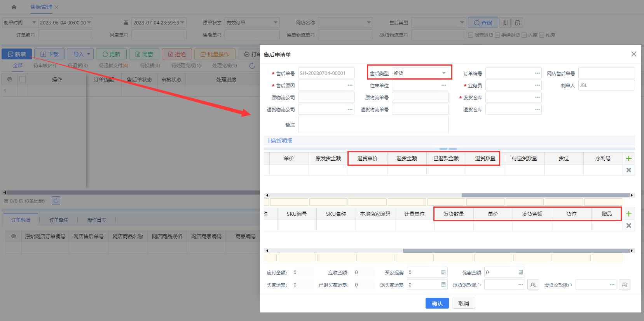Click horizontal scrollbar of shipment detail grid
644x321 pixels.
click(517, 251)
